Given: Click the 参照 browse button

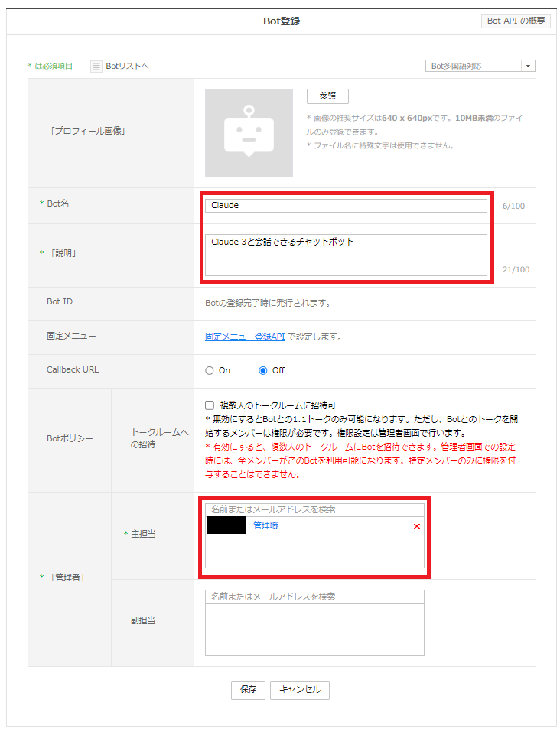Looking at the screenshot, I should tap(327, 96).
